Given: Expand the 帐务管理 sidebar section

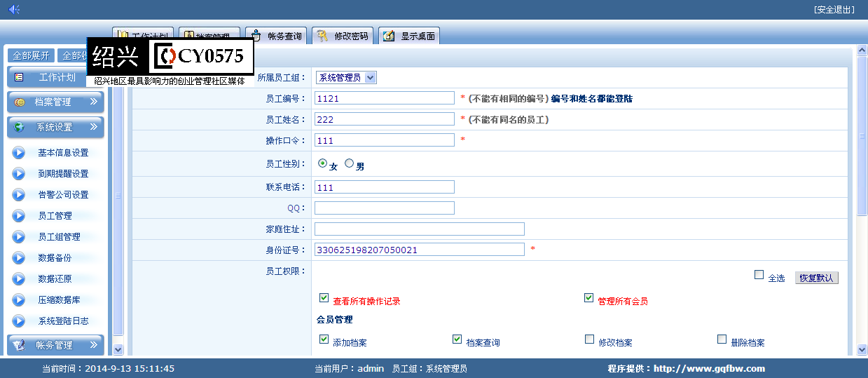Looking at the screenshot, I should pos(56,345).
